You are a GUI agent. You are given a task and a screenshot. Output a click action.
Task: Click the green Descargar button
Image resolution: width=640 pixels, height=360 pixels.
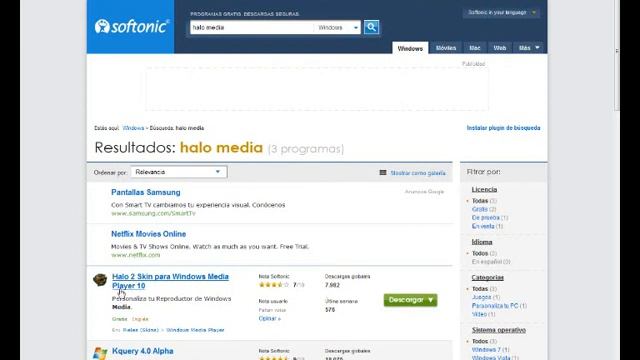(410, 300)
